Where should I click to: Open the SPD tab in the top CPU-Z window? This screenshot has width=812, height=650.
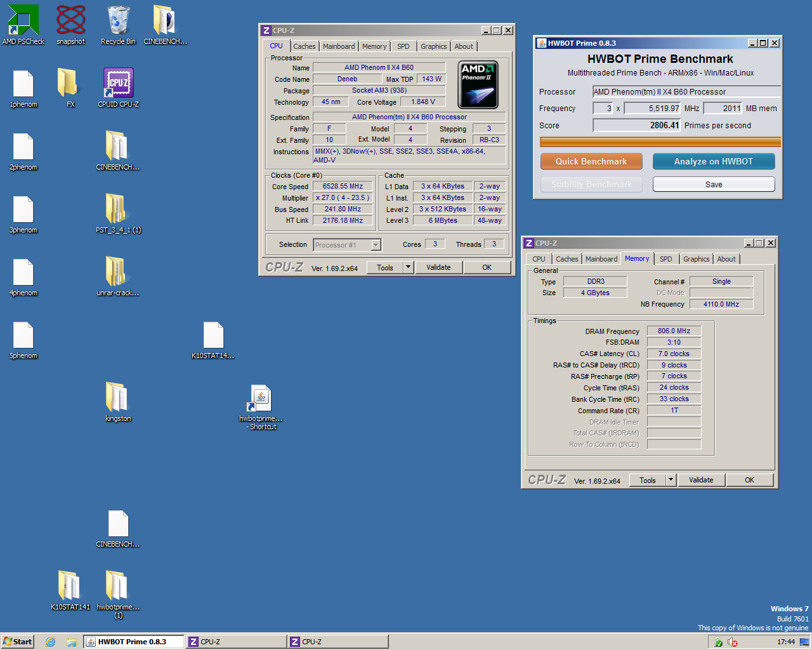[403, 46]
